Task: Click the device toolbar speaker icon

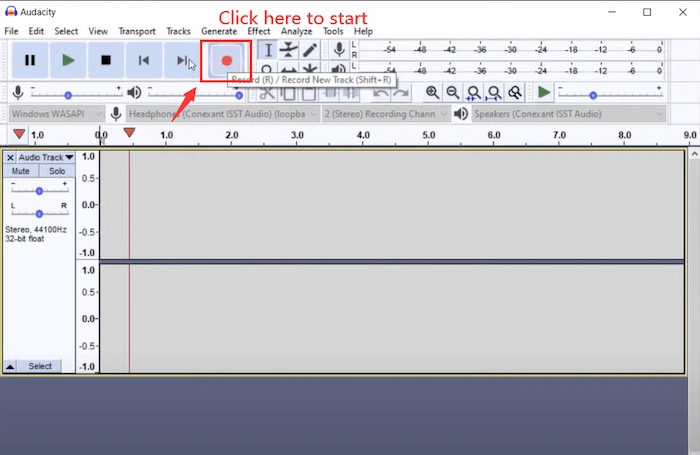Action: point(461,114)
